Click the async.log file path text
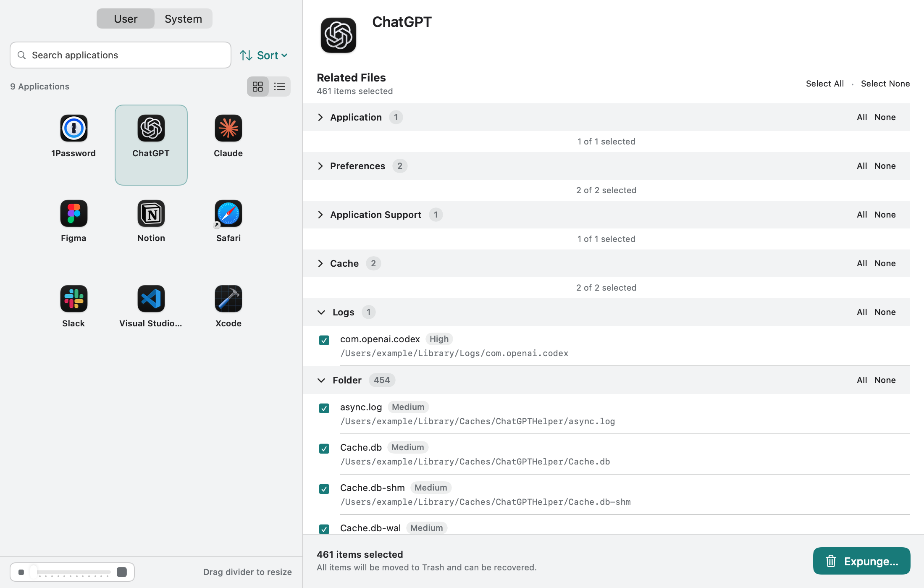924x588 pixels. point(478,421)
